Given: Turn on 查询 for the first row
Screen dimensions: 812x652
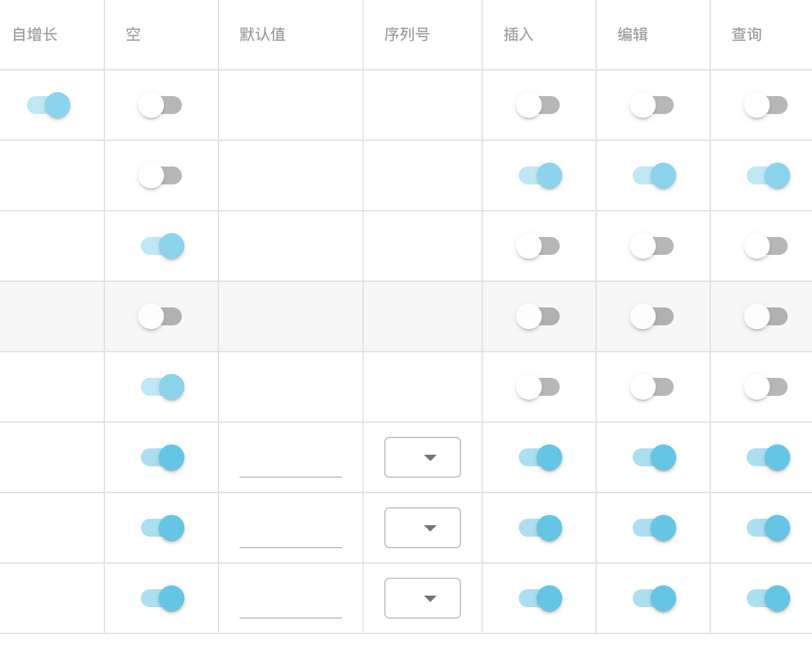Looking at the screenshot, I should pos(766,105).
